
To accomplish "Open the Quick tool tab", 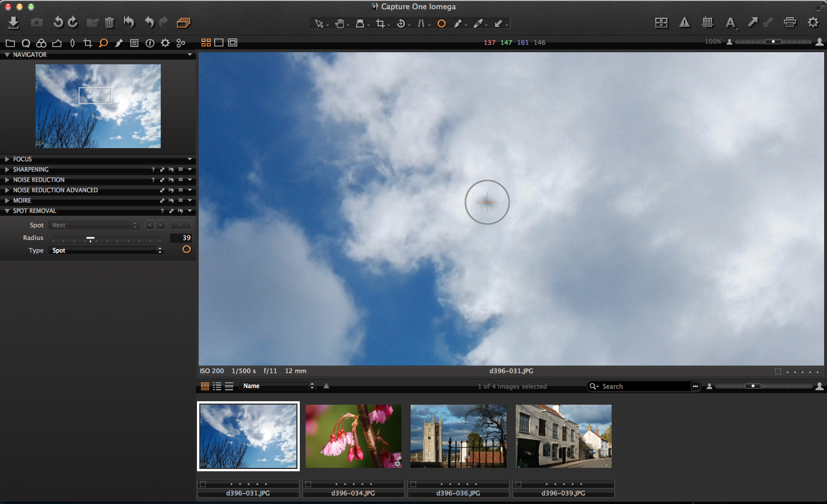I will click(26, 42).
